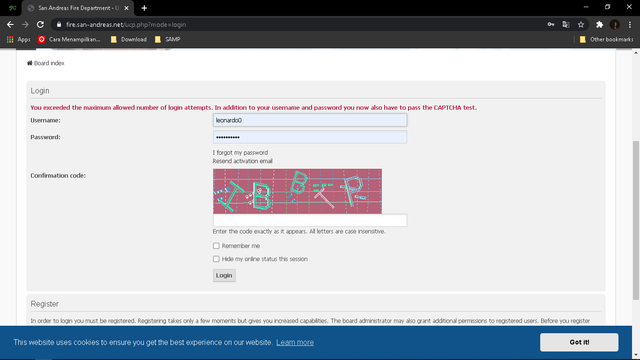Open the I forgot my password link
The height and width of the screenshot is (360, 640).
point(240,152)
